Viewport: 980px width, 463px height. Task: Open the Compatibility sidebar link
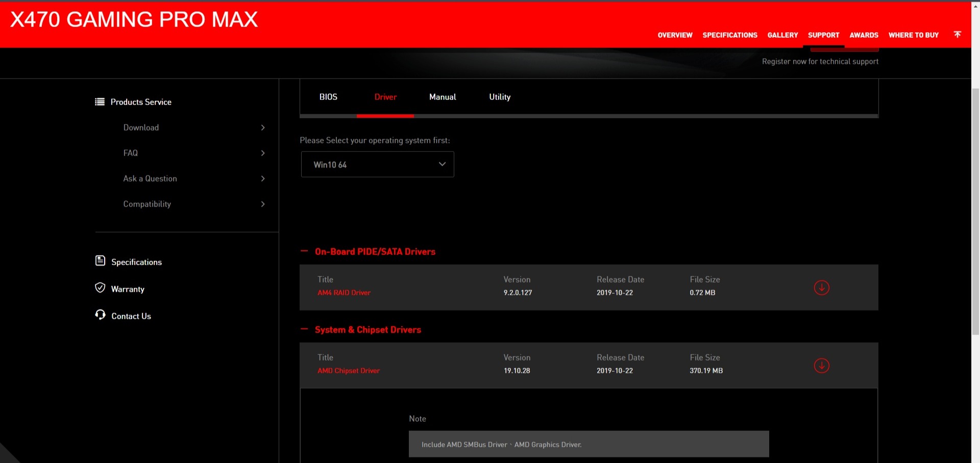pyautogui.click(x=147, y=204)
